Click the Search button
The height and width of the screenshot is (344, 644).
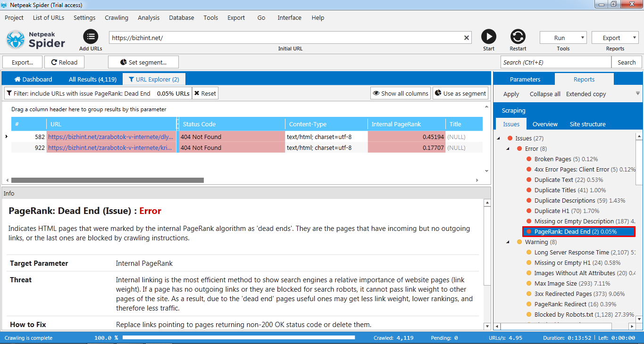point(627,62)
